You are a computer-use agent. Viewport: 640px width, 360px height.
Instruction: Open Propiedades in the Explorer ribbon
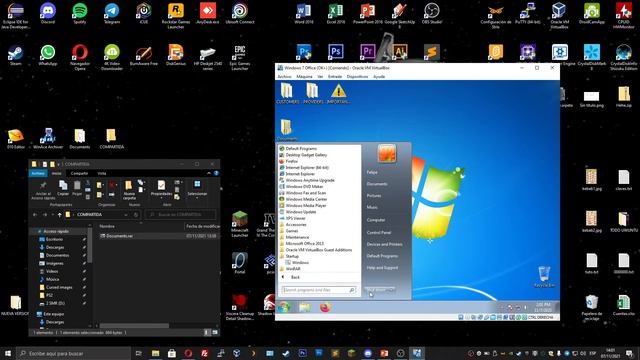tap(162, 188)
